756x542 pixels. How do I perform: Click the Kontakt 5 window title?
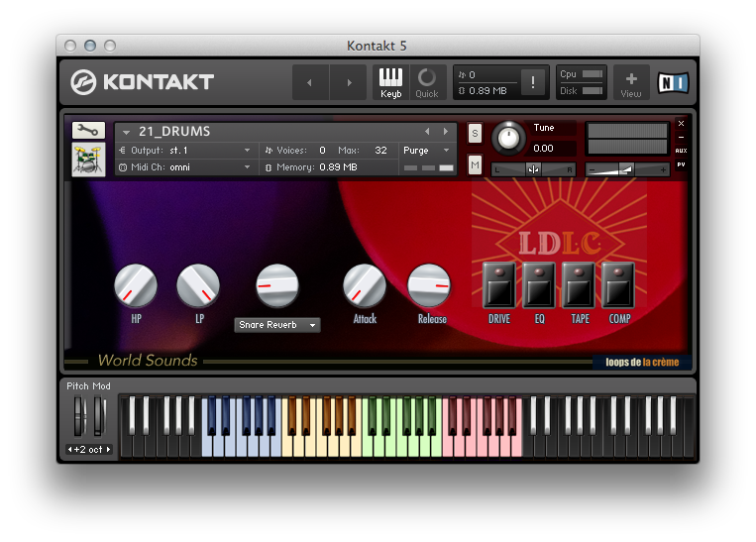pos(377,46)
